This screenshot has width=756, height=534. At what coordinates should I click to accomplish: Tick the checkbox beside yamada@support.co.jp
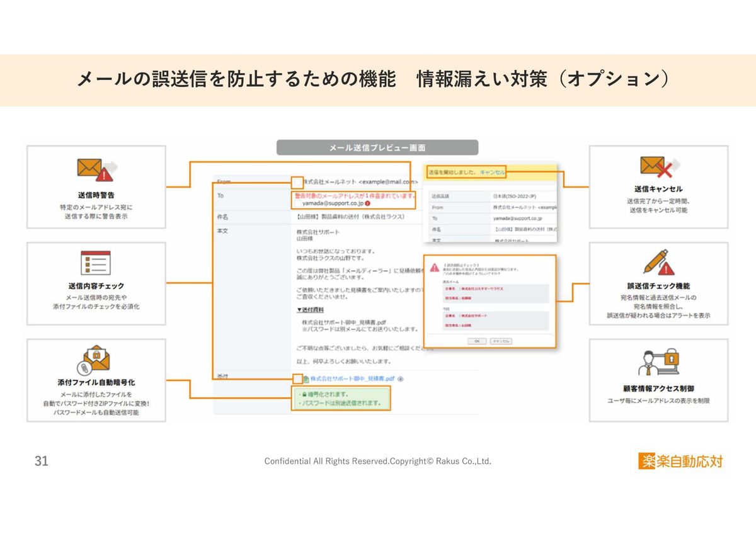pyautogui.click(x=297, y=203)
